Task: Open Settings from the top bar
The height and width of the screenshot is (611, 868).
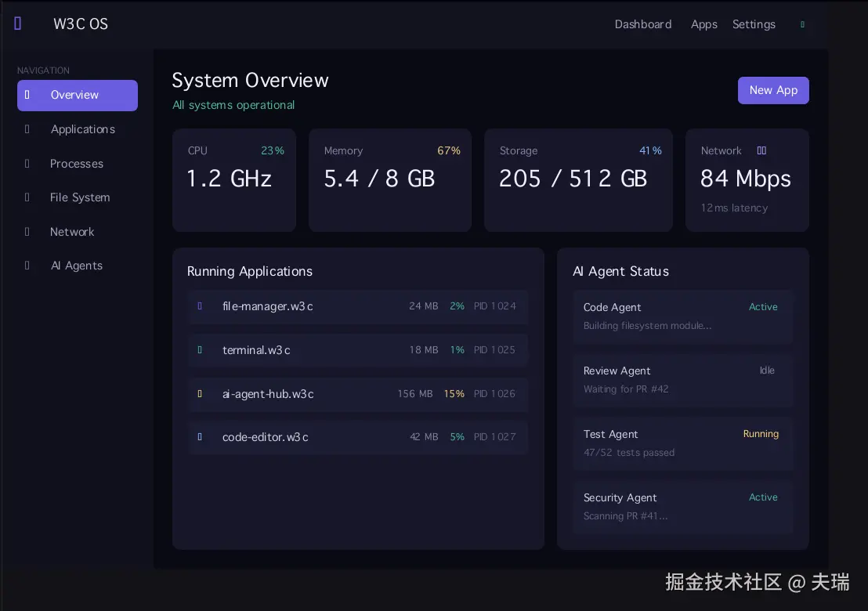Action: coord(754,24)
